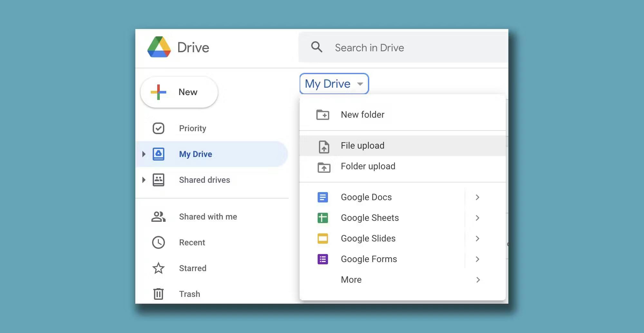This screenshot has width=644, height=333.
Task: Click the Folder upload icon
Action: tap(323, 167)
